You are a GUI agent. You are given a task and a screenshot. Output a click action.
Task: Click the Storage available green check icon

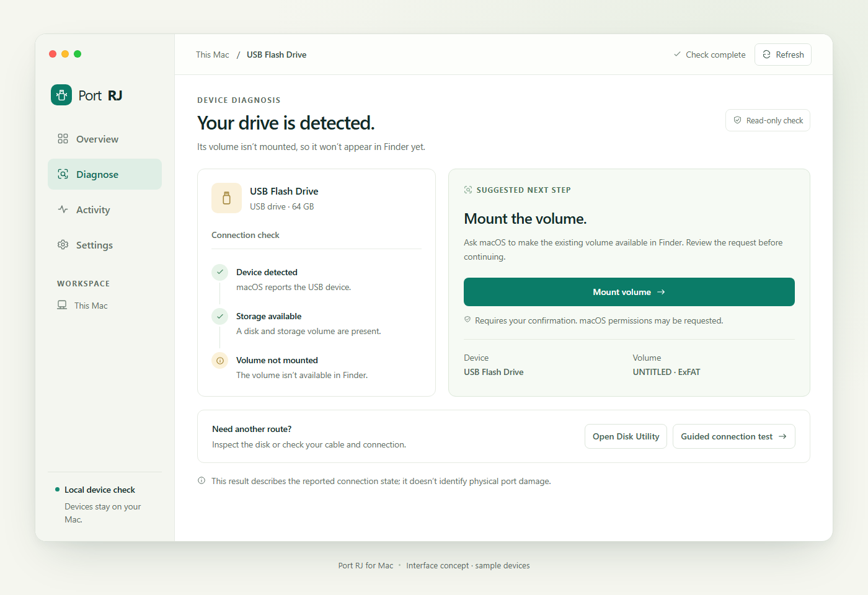220,316
